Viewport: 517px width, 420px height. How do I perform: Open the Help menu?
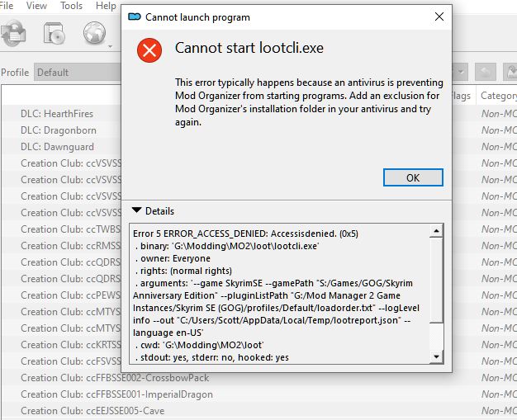(106, 6)
